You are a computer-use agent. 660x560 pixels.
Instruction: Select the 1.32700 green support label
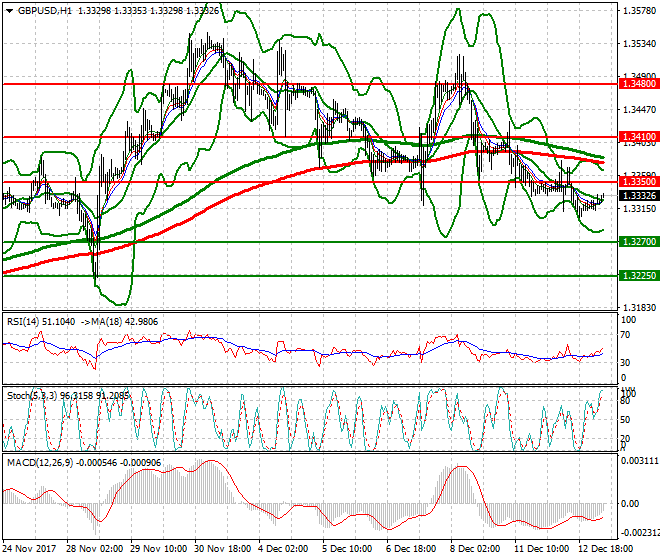point(639,242)
